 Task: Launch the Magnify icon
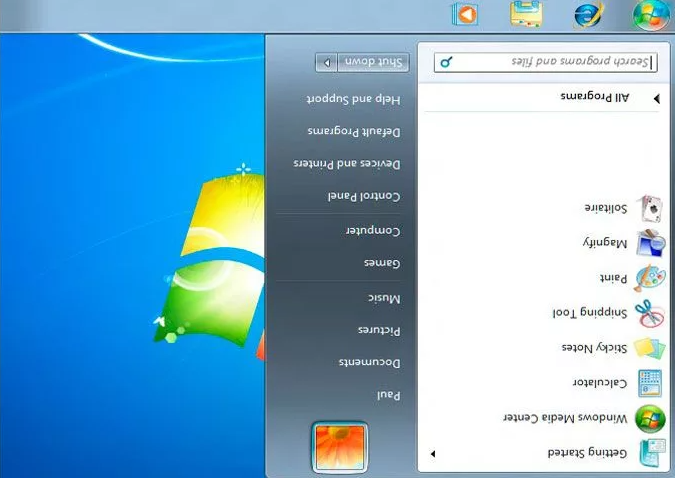[x=651, y=243]
